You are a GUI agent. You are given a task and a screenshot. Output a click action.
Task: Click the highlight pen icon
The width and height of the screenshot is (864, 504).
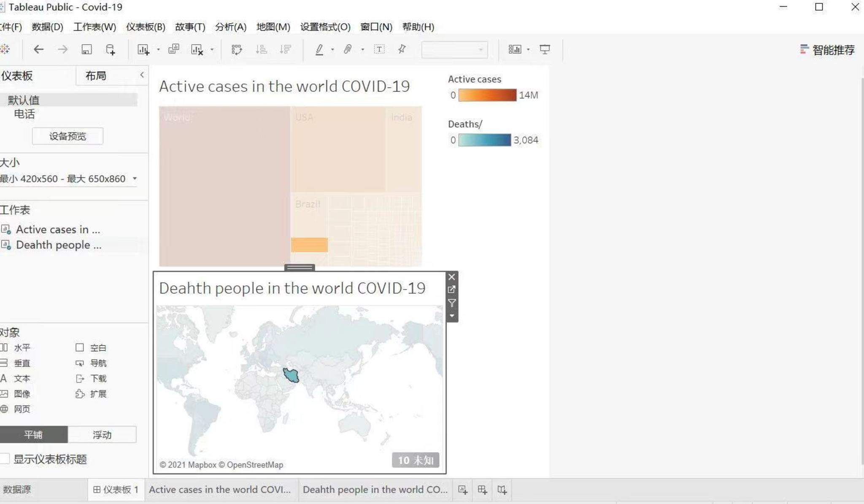point(319,49)
